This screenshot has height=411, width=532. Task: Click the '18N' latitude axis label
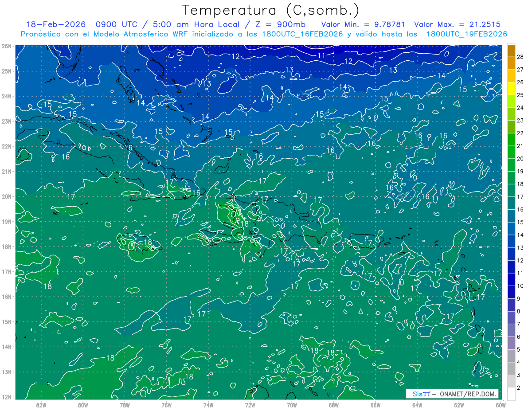click(6, 247)
